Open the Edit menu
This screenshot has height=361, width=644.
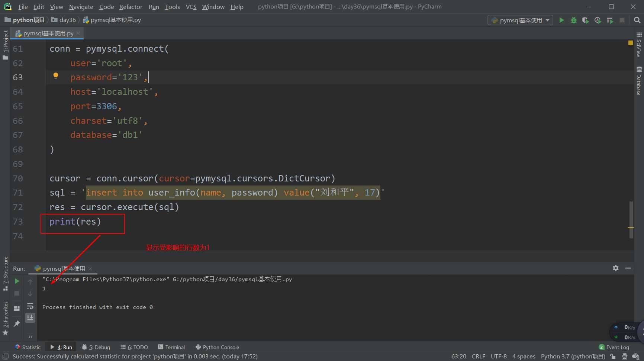[39, 7]
